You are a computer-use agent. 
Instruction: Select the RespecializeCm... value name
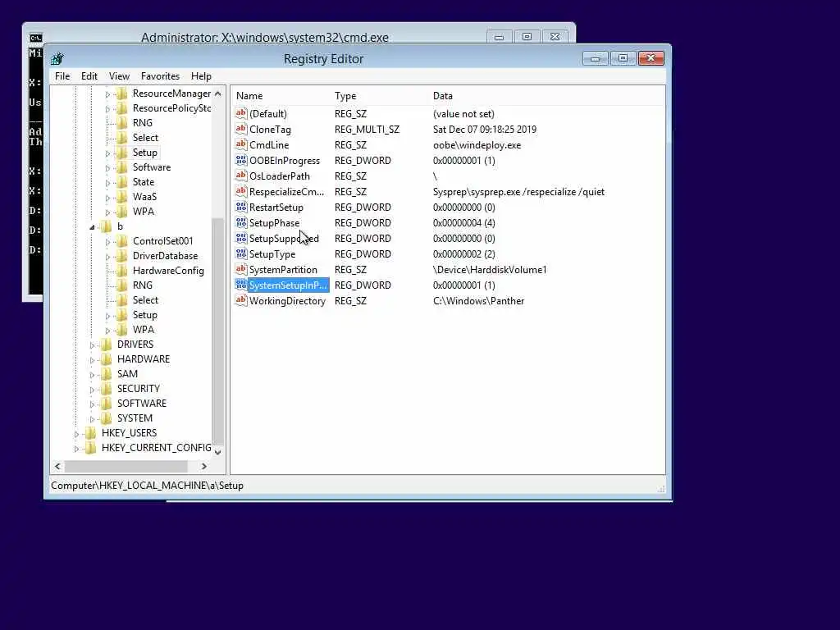point(286,192)
